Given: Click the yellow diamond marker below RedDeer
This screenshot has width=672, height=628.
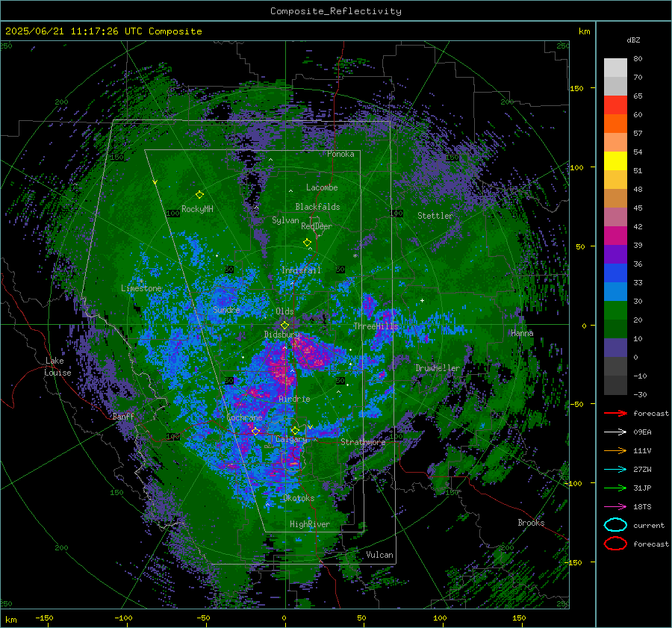Looking at the screenshot, I should tap(308, 243).
